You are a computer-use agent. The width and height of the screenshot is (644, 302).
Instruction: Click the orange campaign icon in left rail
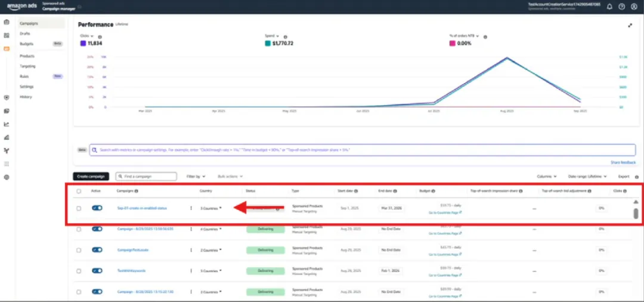pyautogui.click(x=7, y=48)
